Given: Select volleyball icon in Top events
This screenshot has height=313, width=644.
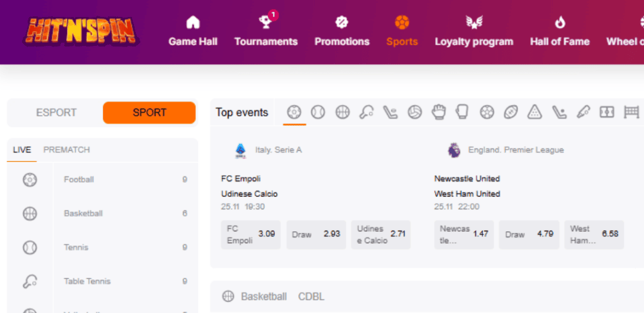Looking at the screenshot, I should pyautogui.click(x=415, y=112).
